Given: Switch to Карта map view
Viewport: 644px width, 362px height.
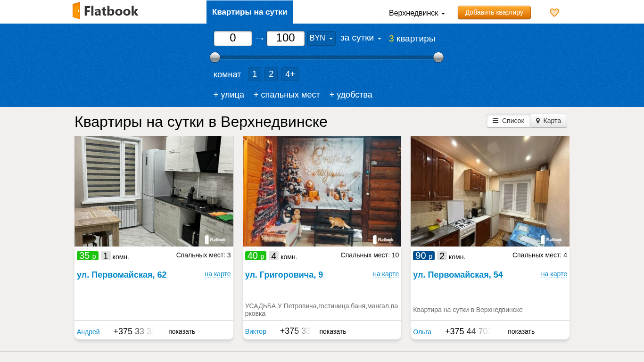Looking at the screenshot, I should 548,121.
